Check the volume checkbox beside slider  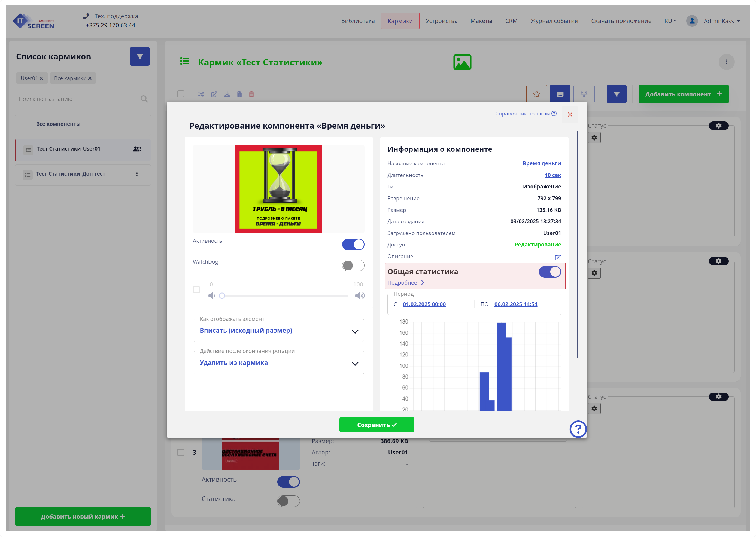click(x=196, y=290)
